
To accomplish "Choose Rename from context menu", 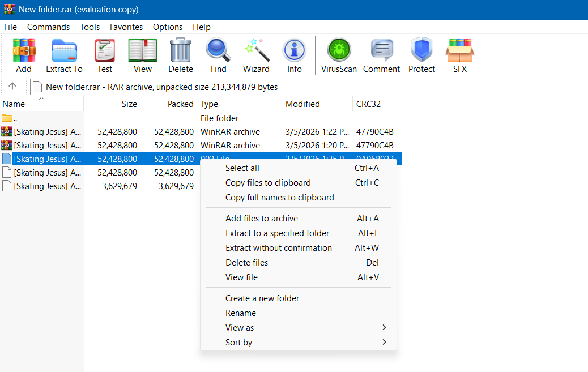I will pos(299,313).
